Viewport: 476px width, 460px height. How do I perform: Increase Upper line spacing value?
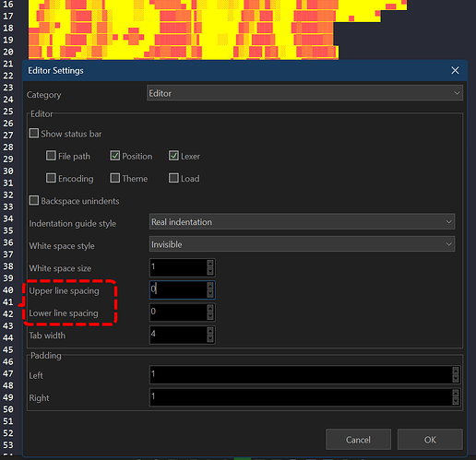click(x=210, y=286)
